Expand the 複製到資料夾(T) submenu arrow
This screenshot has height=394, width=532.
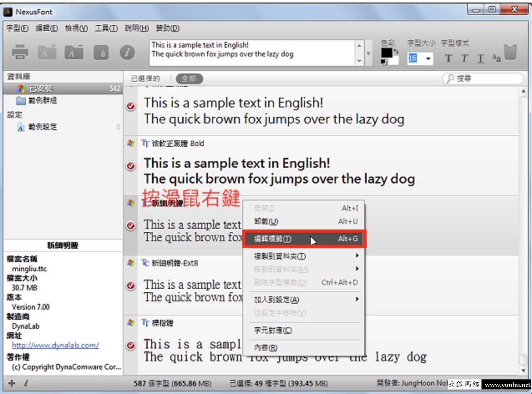coord(357,256)
